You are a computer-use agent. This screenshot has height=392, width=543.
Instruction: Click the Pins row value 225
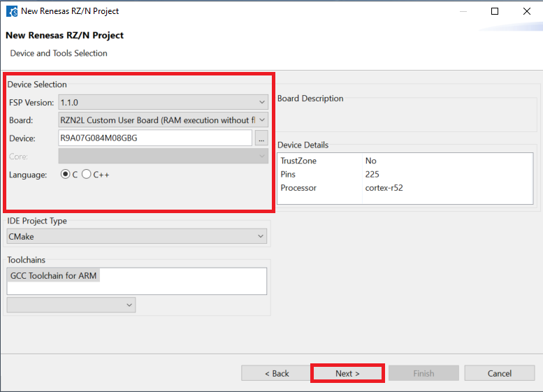(372, 174)
